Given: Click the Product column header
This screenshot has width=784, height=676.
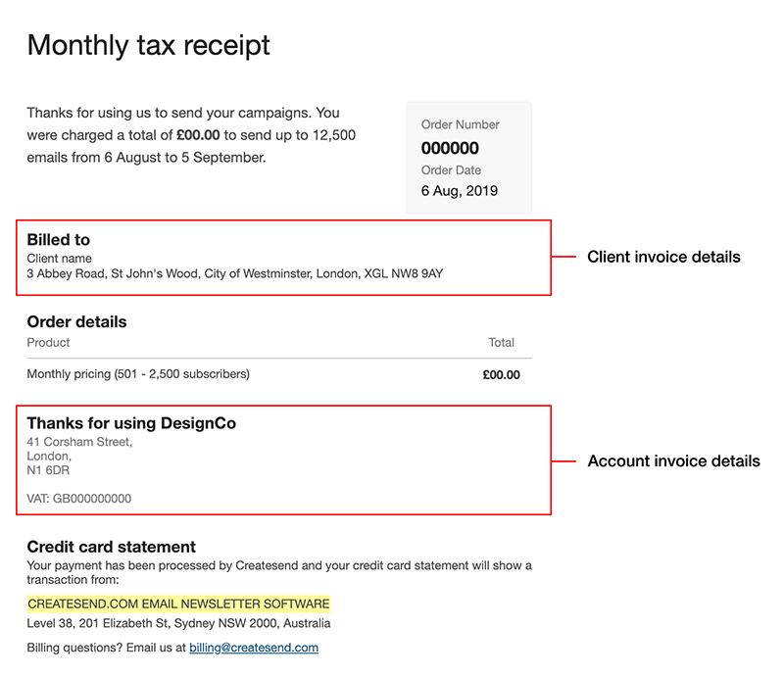Looking at the screenshot, I should (x=48, y=342).
